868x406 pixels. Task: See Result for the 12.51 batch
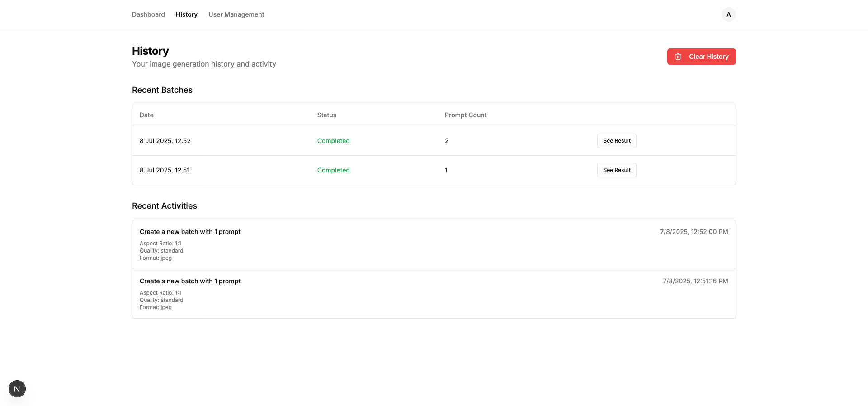(x=616, y=170)
